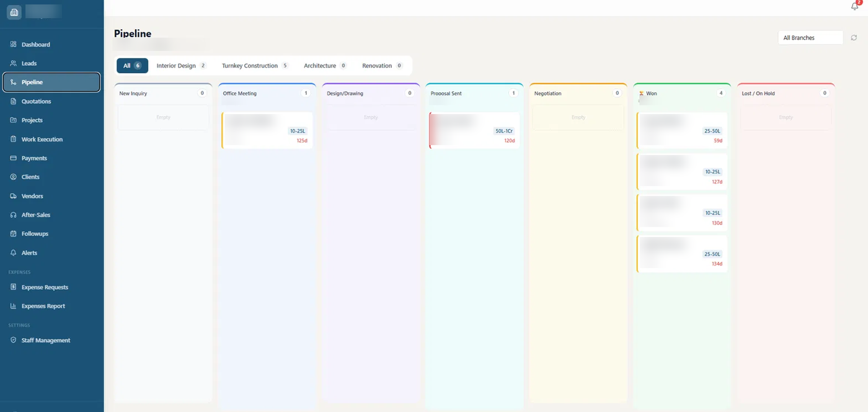Open Projects page from the sidebar
Screen dimensions: 868x412
[51, 120]
